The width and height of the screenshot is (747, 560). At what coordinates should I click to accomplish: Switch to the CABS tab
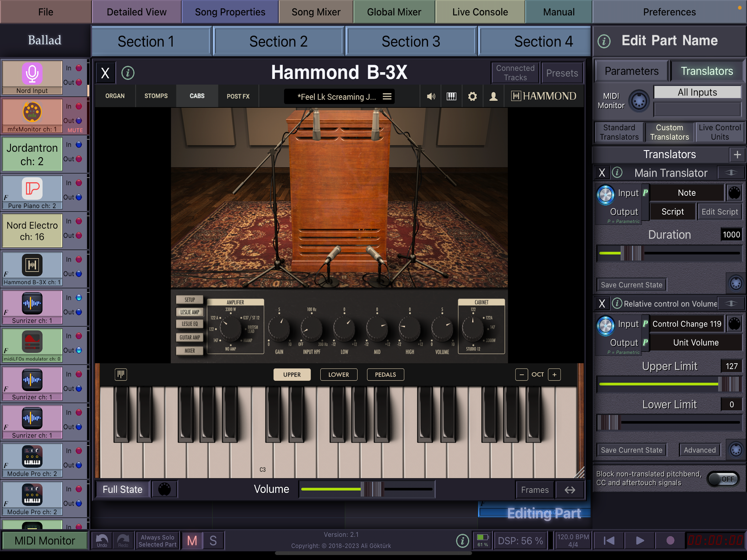197,96
